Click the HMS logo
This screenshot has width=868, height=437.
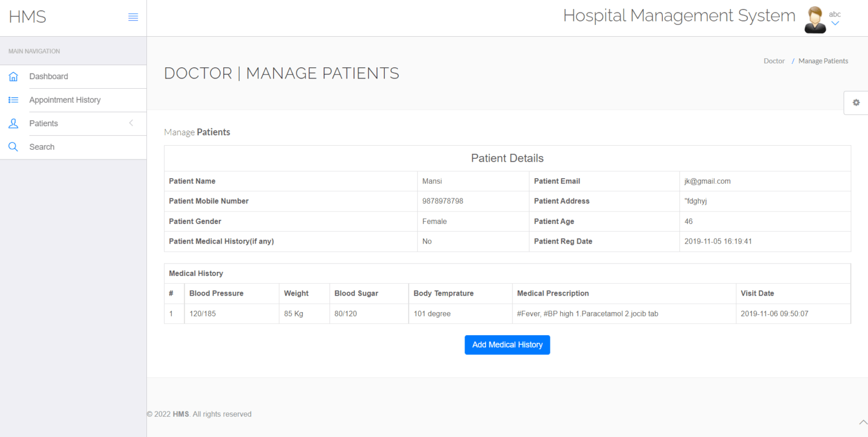click(27, 16)
